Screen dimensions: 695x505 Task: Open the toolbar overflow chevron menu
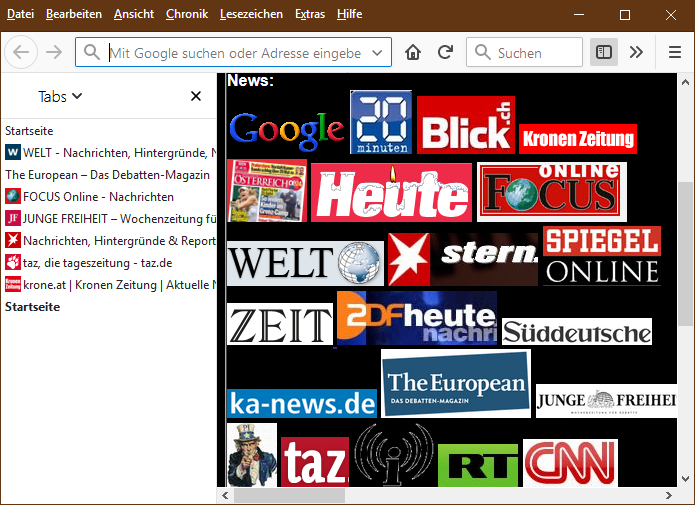click(636, 53)
